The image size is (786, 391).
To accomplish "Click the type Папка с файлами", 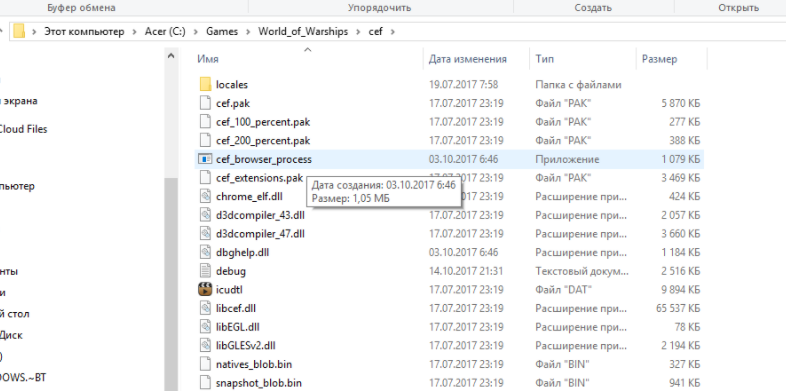I will click(x=578, y=84).
